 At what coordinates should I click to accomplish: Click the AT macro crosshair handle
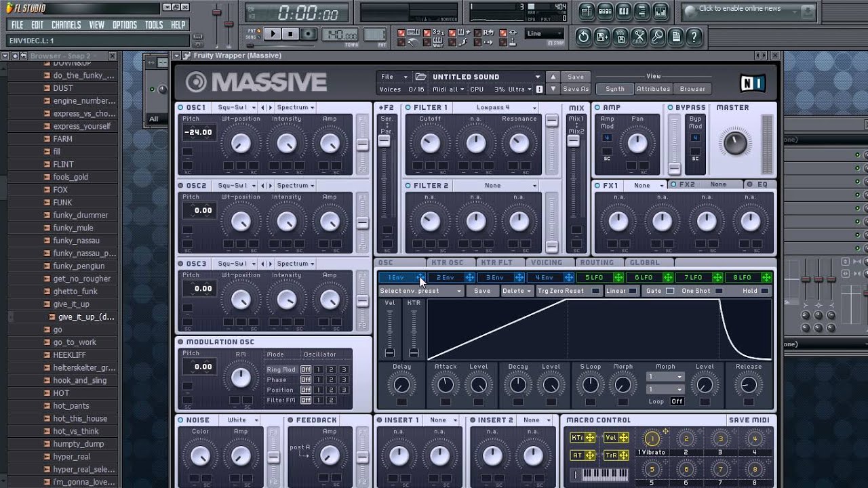[x=590, y=455]
